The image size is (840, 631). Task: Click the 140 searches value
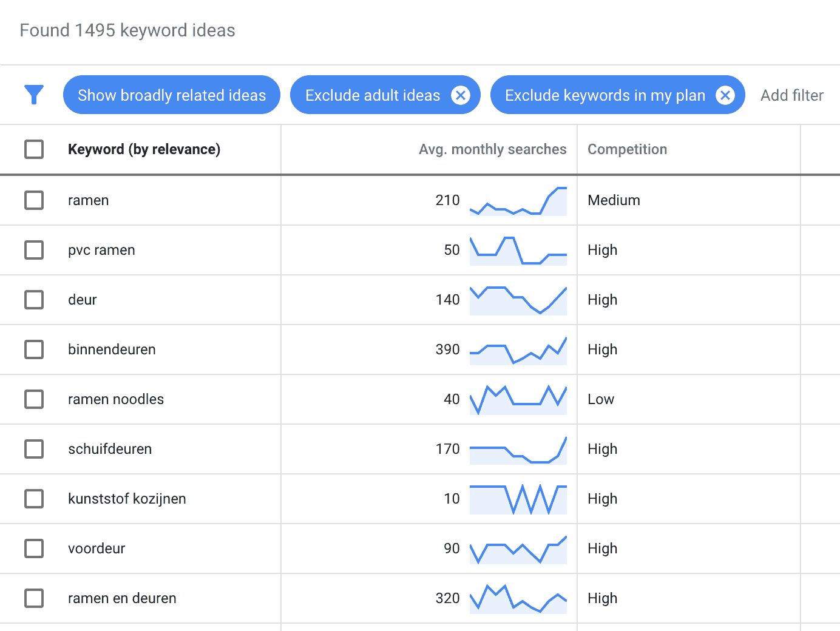(x=448, y=300)
